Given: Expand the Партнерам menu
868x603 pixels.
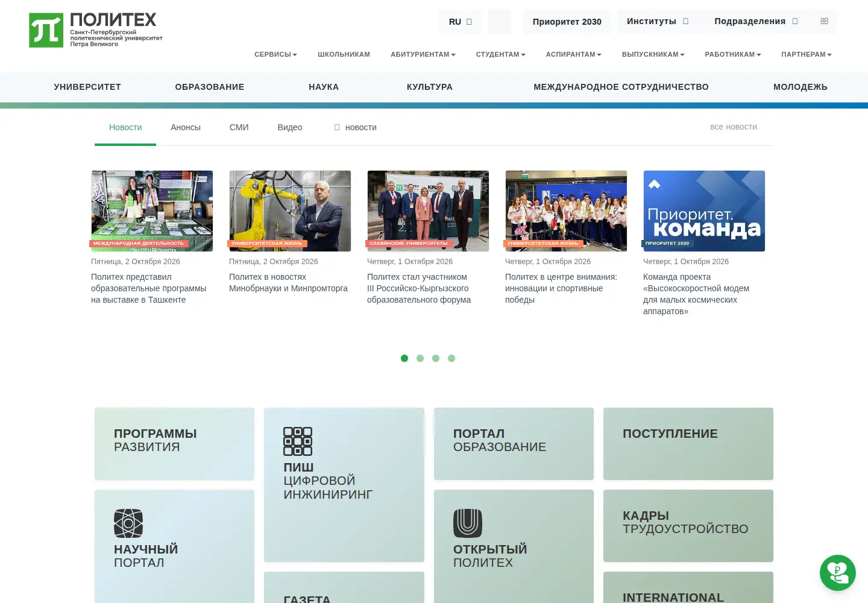Looking at the screenshot, I should coord(807,54).
